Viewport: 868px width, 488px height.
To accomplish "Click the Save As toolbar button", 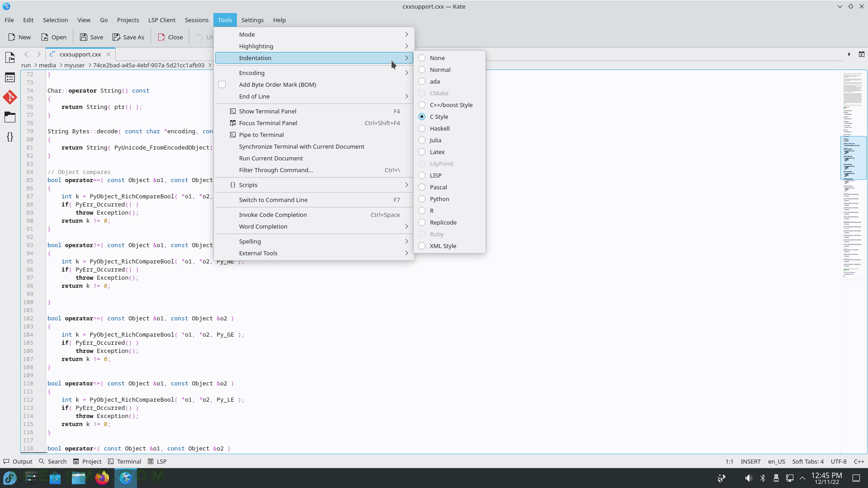I will (128, 37).
